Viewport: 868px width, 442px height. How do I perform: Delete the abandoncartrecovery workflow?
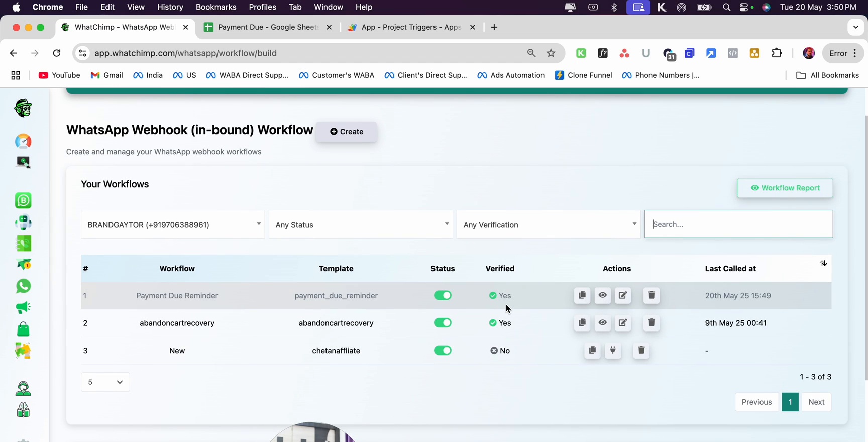(x=652, y=323)
